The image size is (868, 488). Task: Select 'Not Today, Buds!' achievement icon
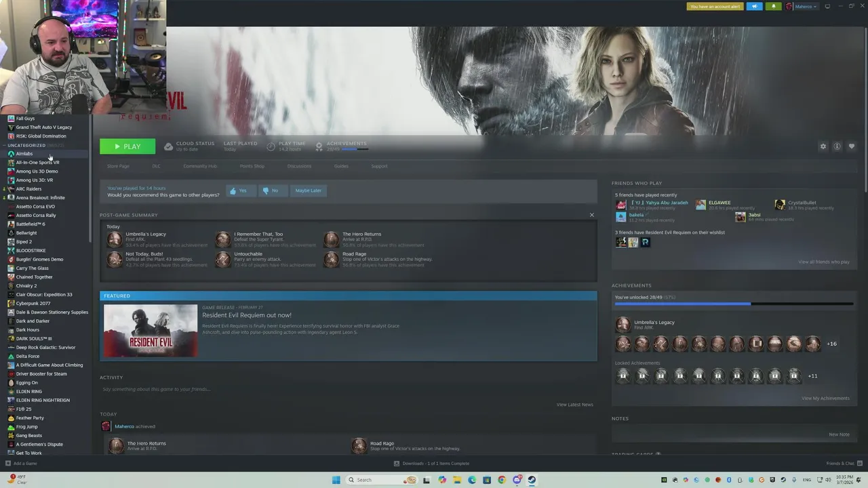click(x=115, y=259)
